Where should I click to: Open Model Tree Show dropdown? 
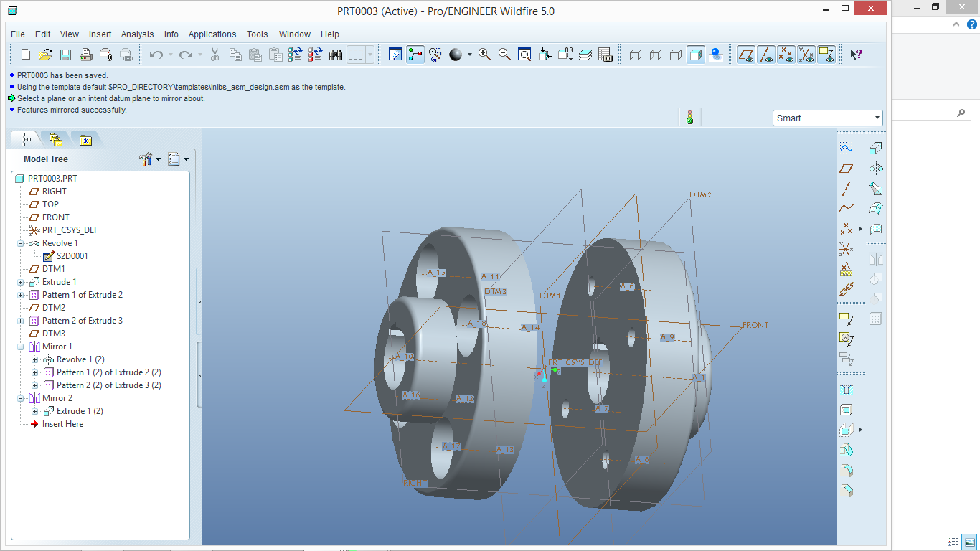(178, 159)
